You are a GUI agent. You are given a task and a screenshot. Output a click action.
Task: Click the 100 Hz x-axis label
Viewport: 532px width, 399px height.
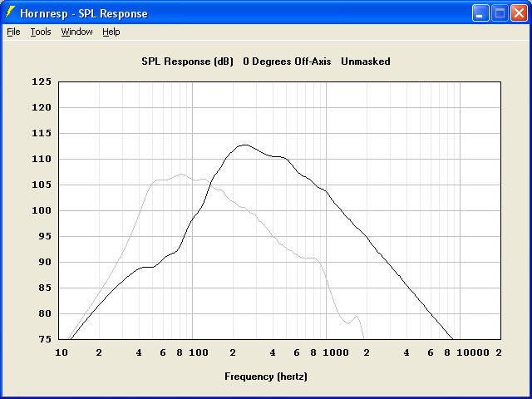click(x=199, y=352)
